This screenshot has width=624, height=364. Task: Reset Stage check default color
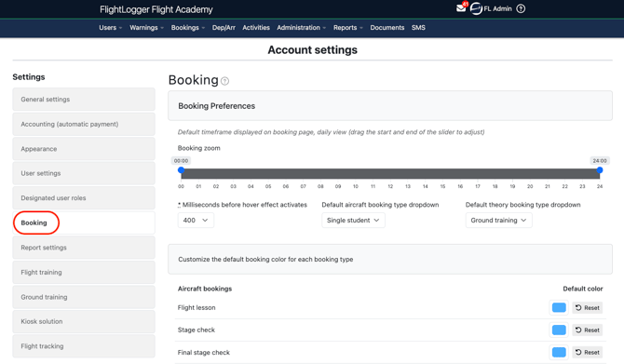(x=588, y=330)
